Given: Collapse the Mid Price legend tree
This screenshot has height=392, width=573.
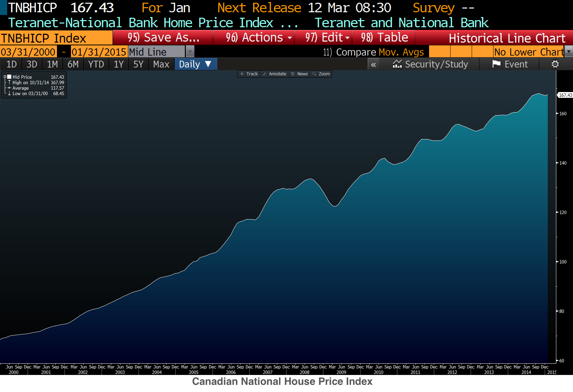Looking at the screenshot, I should (x=5, y=77).
